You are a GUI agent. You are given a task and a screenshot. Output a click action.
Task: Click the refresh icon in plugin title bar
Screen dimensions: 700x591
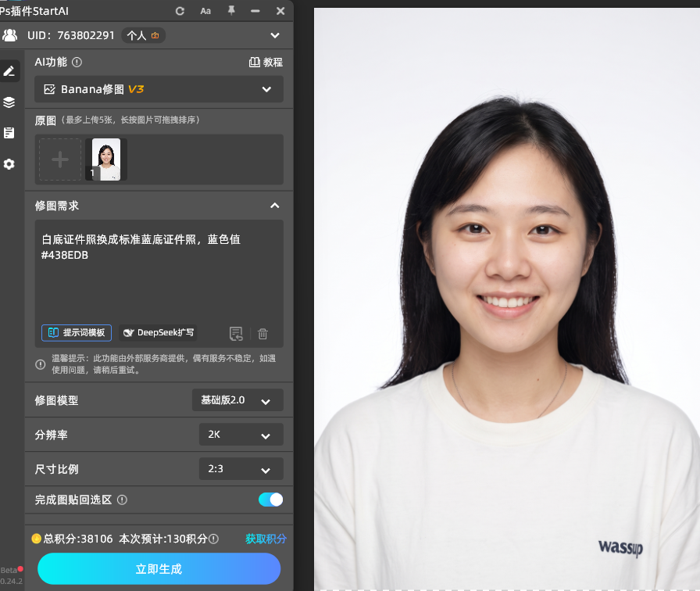pyautogui.click(x=180, y=11)
